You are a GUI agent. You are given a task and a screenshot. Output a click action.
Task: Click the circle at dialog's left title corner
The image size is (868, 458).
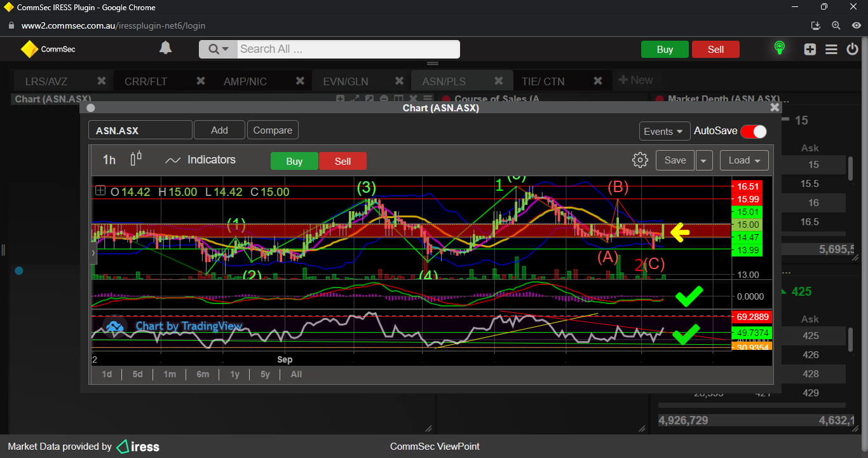point(91,108)
